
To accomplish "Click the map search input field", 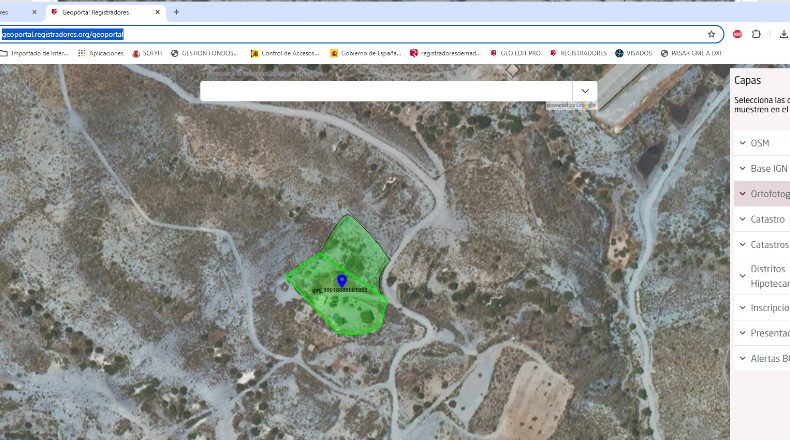I will (386, 91).
